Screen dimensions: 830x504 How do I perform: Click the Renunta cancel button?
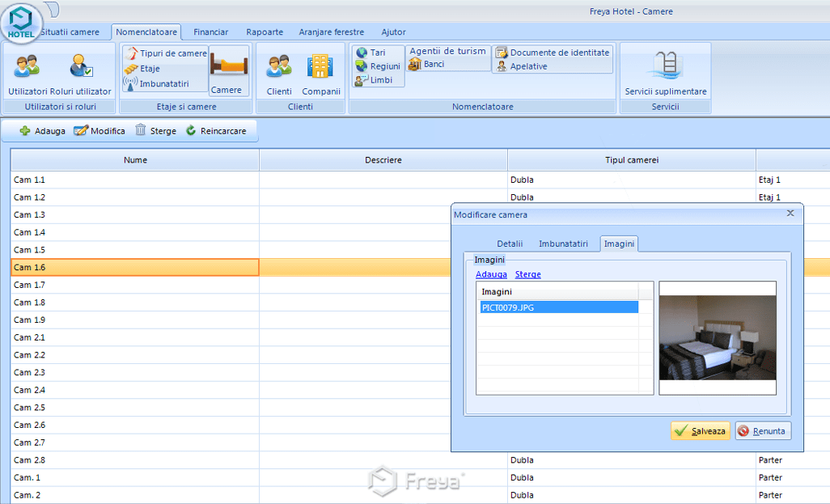click(763, 431)
